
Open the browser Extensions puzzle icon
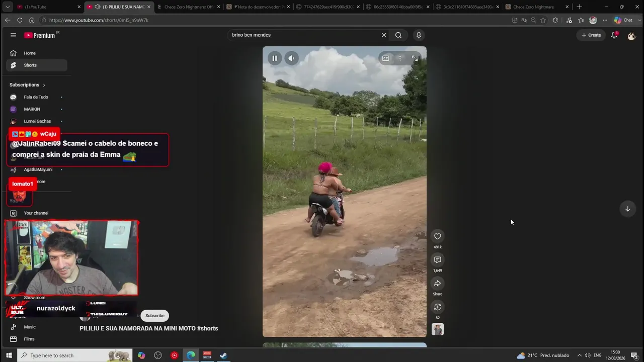[555, 20]
